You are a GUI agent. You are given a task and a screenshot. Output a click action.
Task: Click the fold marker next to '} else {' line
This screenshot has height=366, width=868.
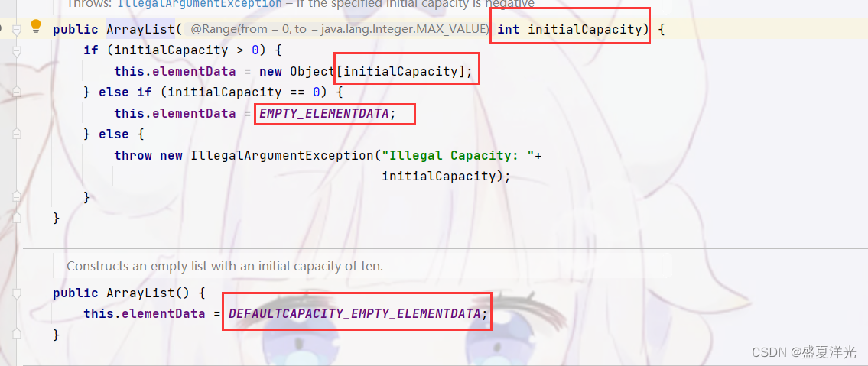17,134
